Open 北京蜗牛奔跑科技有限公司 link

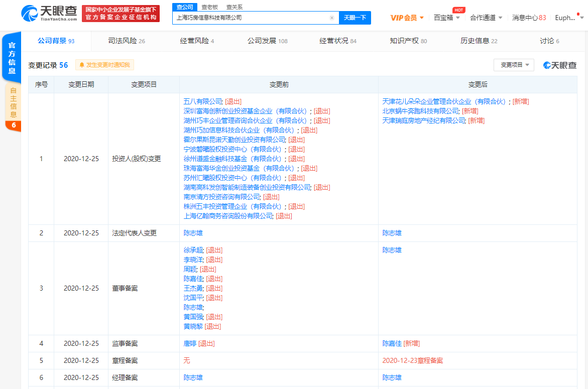tap(420, 111)
